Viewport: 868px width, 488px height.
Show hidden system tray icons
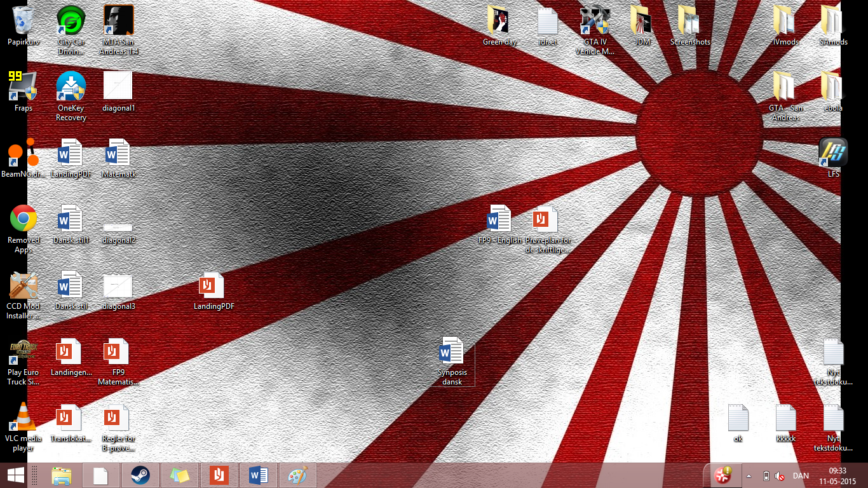[749, 476]
